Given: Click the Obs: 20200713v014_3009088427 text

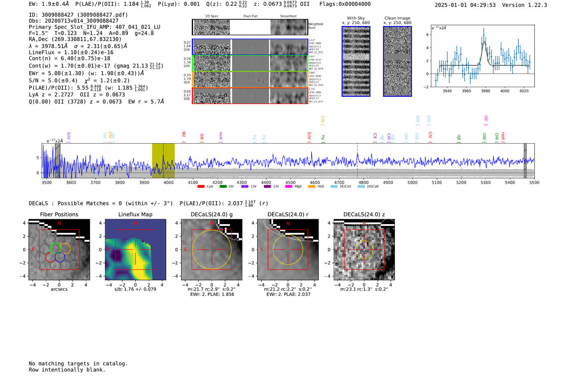Looking at the screenshot, I should coord(74,21).
